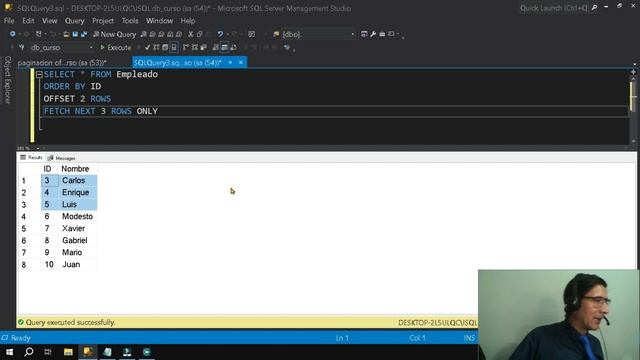Image resolution: width=640 pixels, height=360 pixels.
Task: Run the query with the Execute button
Action: pos(116,48)
